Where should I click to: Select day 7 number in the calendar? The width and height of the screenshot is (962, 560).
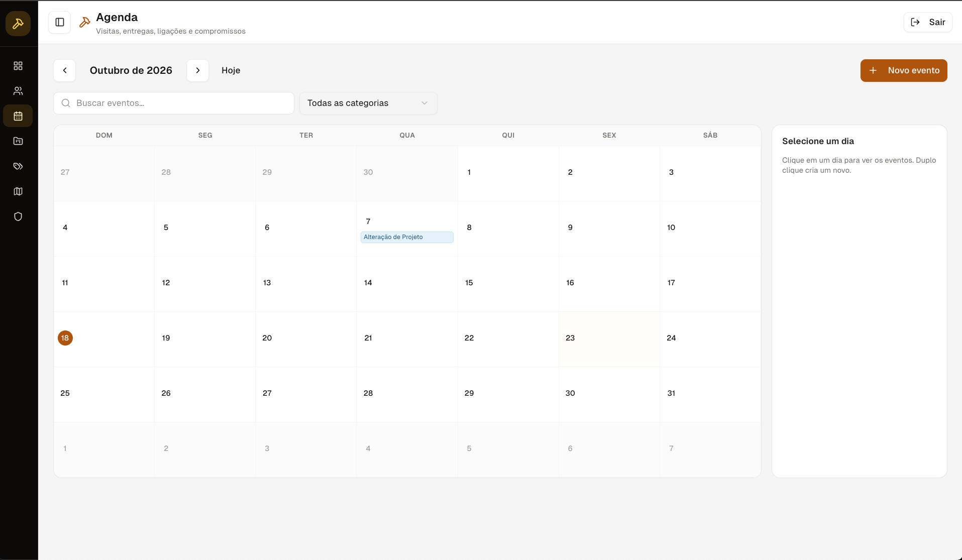click(368, 221)
